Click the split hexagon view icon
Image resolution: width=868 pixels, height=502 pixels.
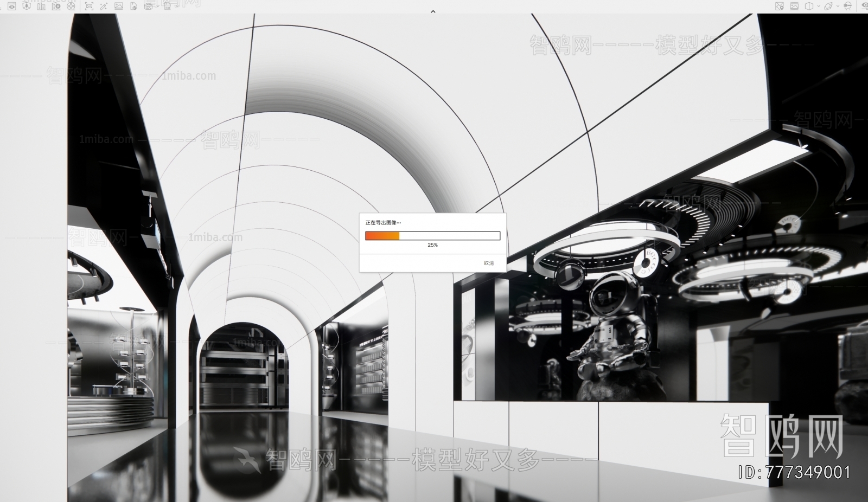point(809,6)
